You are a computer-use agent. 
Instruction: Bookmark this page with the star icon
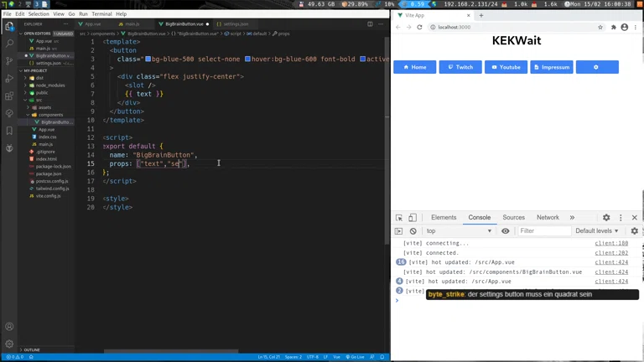coord(600,27)
